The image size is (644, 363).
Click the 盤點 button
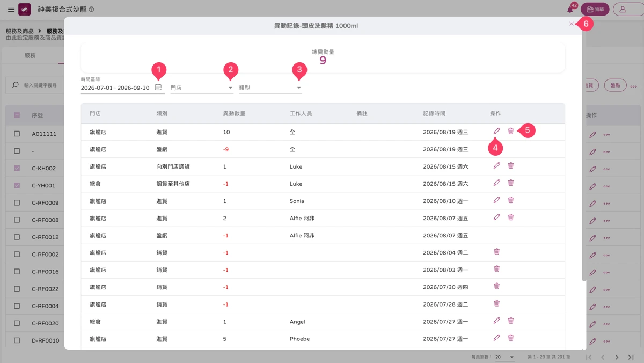point(615,85)
